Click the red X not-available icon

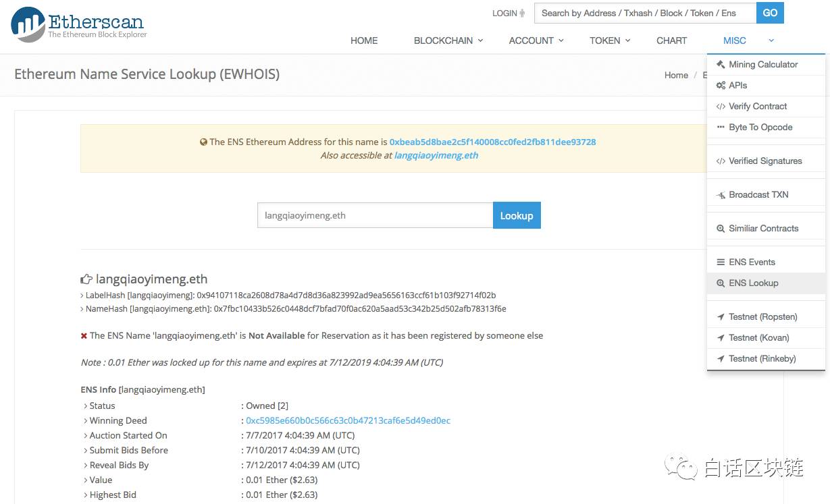84,335
